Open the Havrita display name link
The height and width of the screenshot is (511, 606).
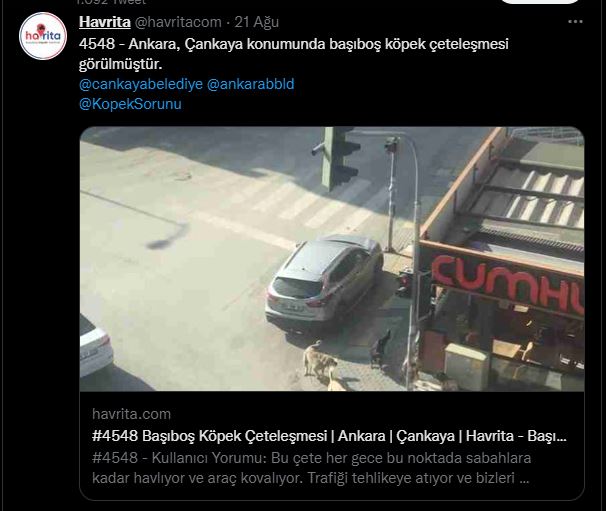(105, 22)
